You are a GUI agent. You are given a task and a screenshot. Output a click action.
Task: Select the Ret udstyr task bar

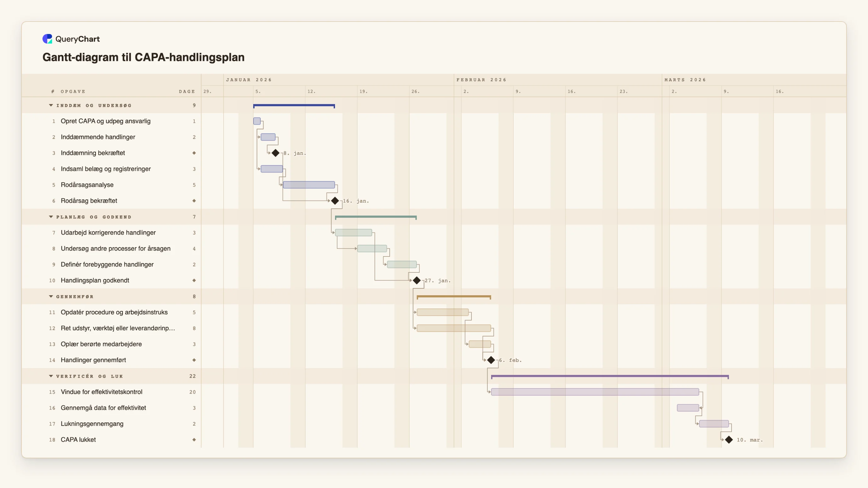click(x=454, y=328)
